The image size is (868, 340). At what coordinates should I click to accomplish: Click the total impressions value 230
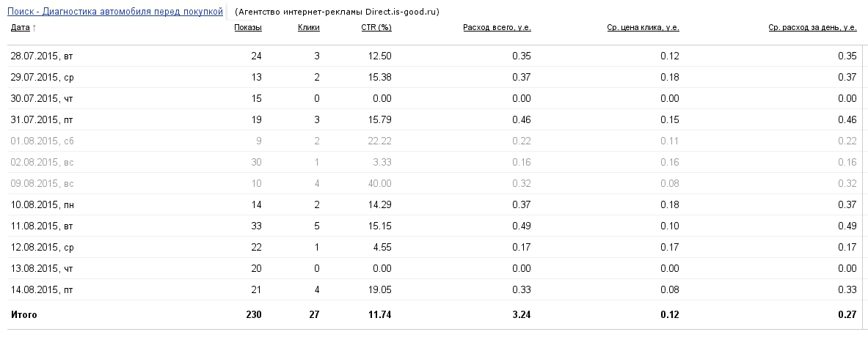(x=254, y=314)
